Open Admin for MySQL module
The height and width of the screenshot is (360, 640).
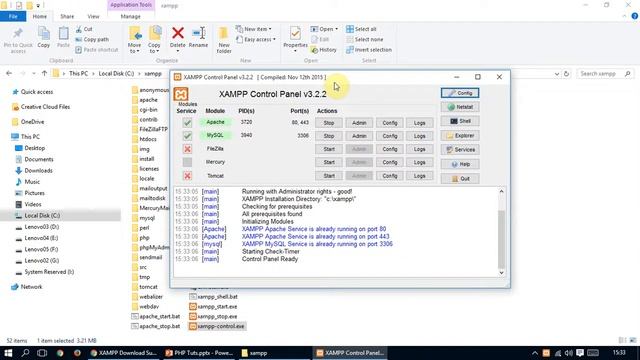359,136
